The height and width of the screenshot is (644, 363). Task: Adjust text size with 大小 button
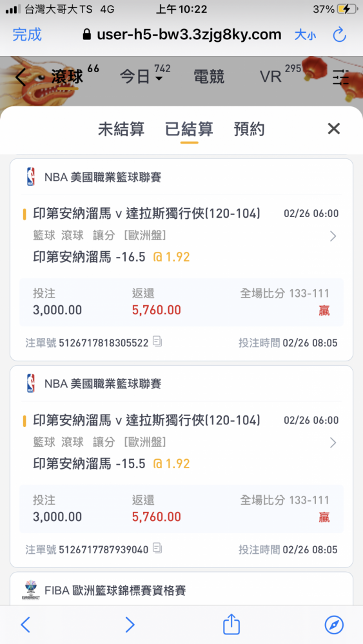[x=305, y=35]
